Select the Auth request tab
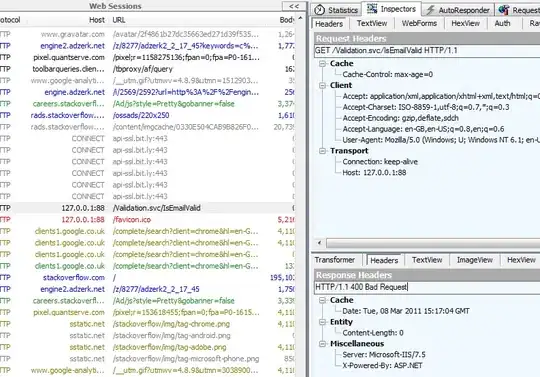This screenshot has height=377, width=540. (x=502, y=23)
